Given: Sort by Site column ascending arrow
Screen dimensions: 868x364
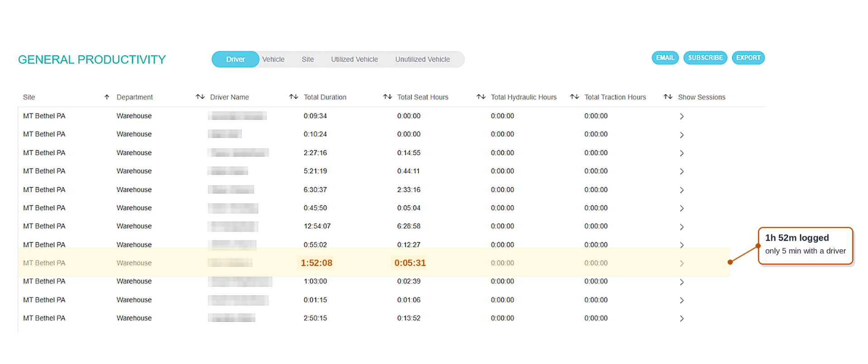Looking at the screenshot, I should pyautogui.click(x=107, y=97).
